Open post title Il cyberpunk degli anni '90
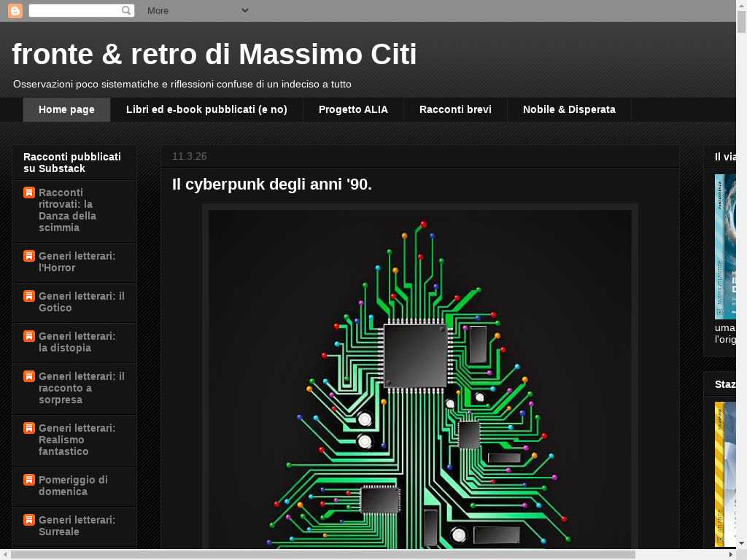Image resolution: width=747 pixels, height=560 pixels. (x=272, y=184)
